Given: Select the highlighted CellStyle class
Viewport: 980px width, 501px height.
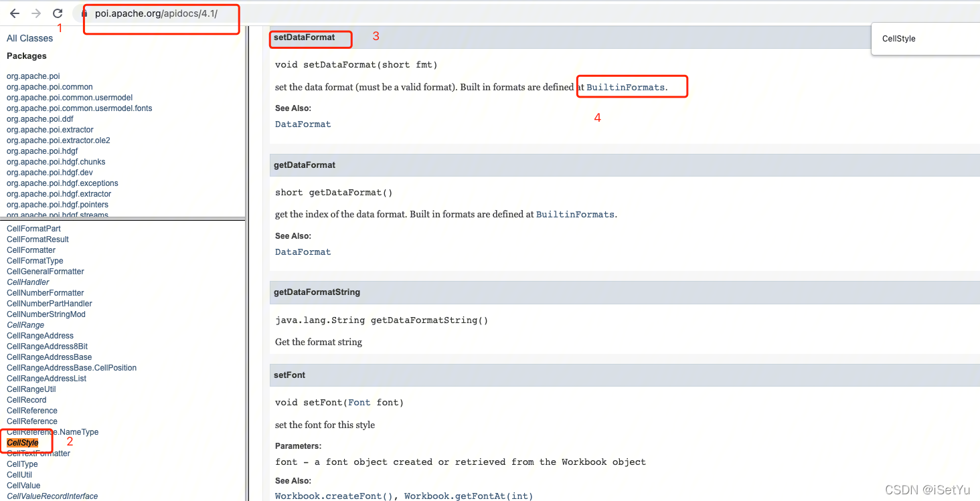Looking at the screenshot, I should click(23, 443).
